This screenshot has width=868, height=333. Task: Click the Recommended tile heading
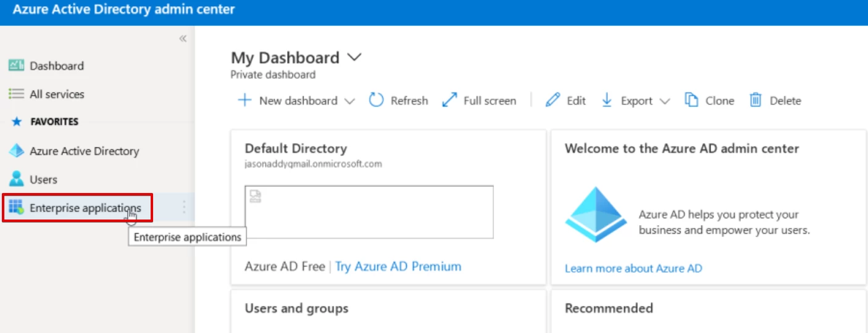(x=609, y=308)
